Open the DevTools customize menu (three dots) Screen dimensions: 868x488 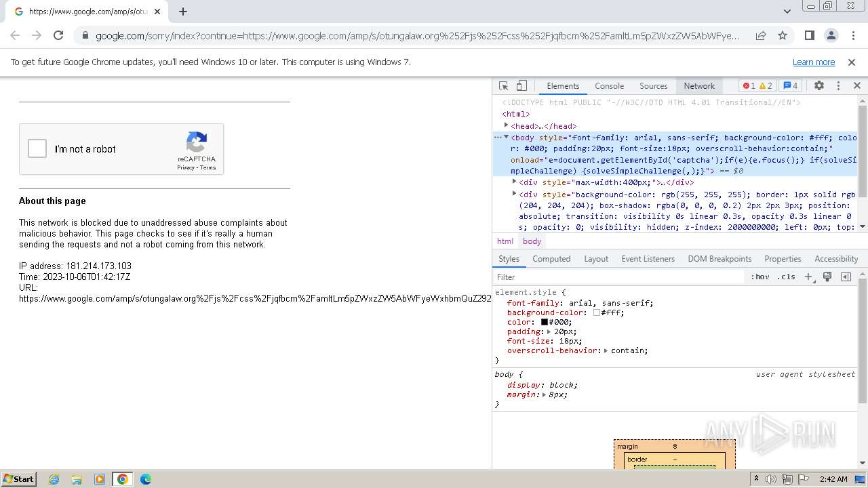point(838,86)
